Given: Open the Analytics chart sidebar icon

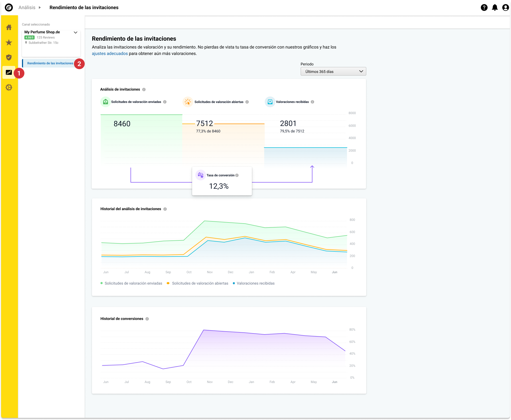Looking at the screenshot, I should (x=9, y=72).
